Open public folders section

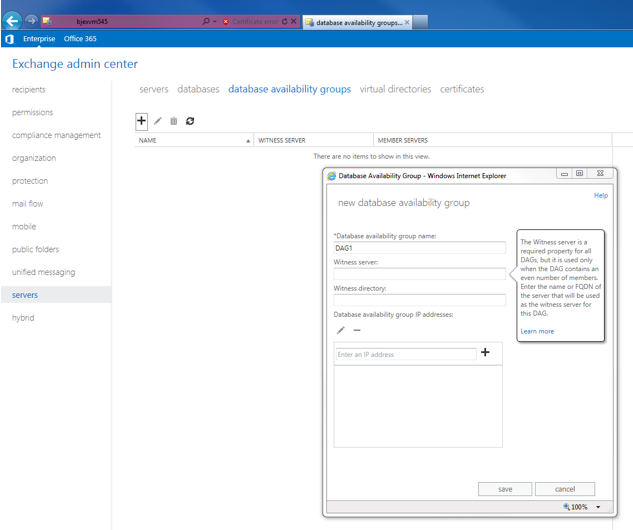[36, 249]
